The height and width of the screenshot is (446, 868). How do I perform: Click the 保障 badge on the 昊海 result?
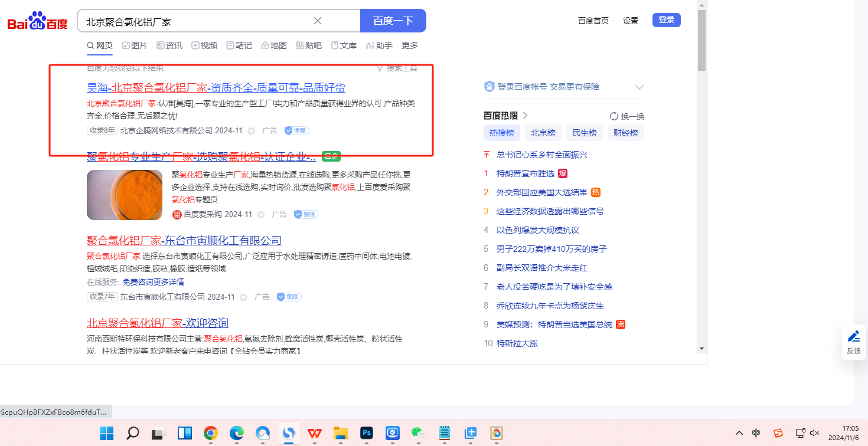pos(296,130)
